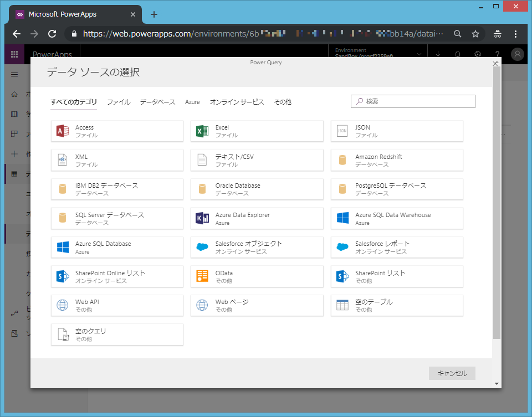Select the Salesforce レポート cloud icon

[342, 247]
